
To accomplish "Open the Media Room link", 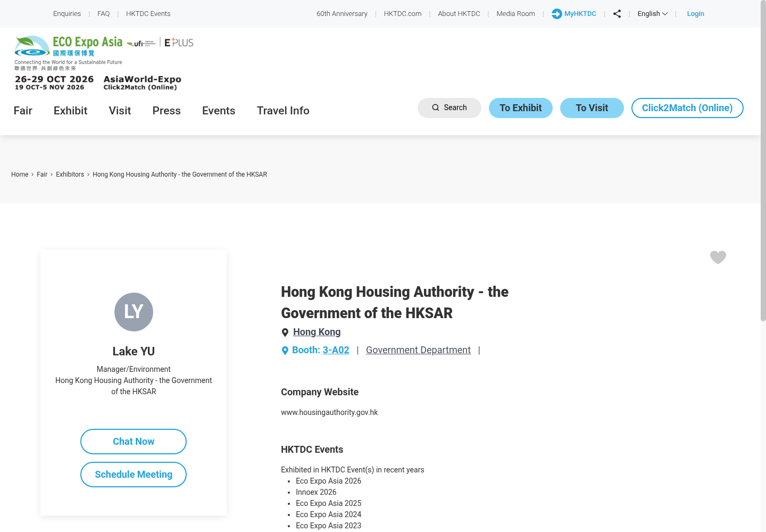I will point(516,14).
